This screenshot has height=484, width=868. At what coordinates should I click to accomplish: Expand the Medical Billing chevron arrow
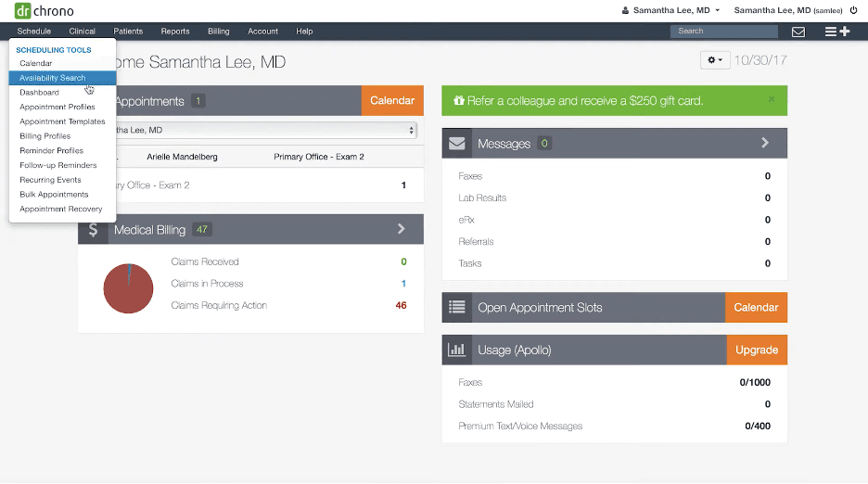point(402,229)
